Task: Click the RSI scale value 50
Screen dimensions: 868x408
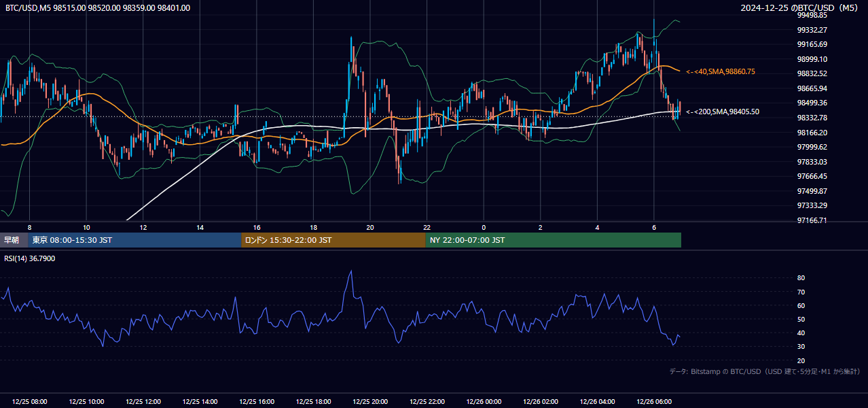Action: click(x=801, y=319)
